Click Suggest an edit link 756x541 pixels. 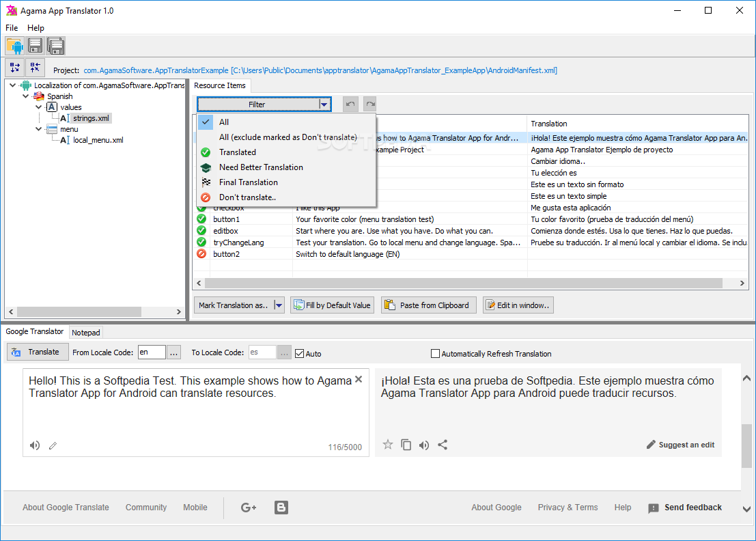[680, 445]
